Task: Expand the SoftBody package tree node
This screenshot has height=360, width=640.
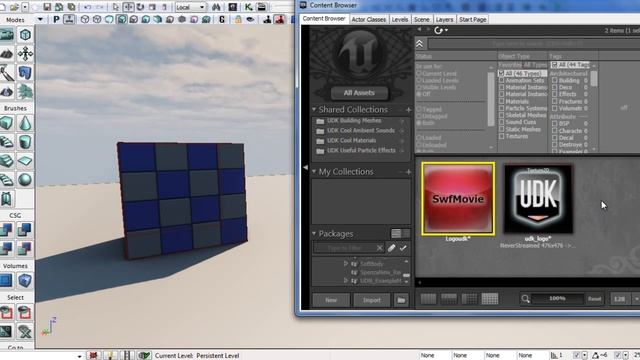Action: point(346,264)
